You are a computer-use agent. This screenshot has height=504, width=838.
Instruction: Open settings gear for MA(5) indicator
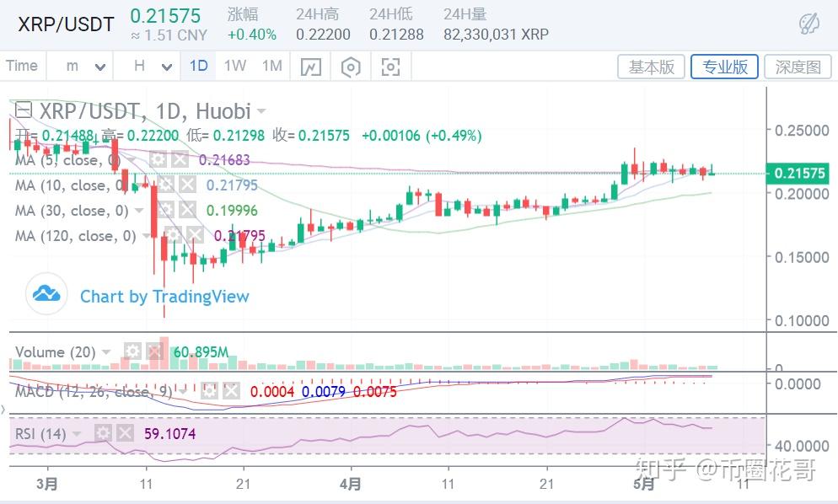[x=158, y=160]
